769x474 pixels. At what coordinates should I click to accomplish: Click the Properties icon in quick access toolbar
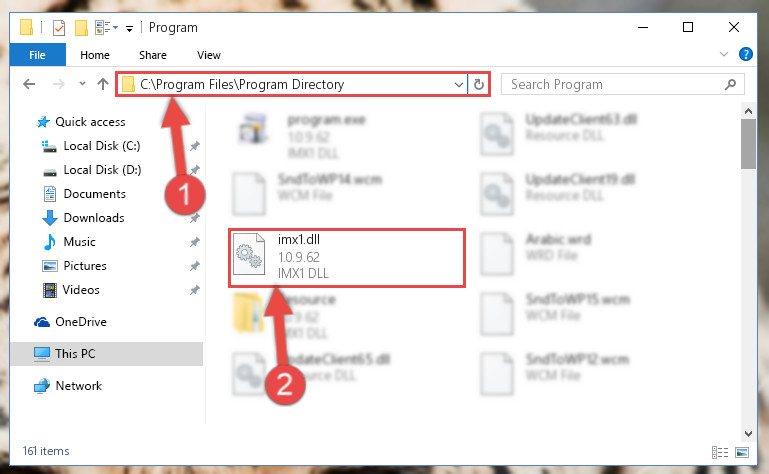pos(58,27)
